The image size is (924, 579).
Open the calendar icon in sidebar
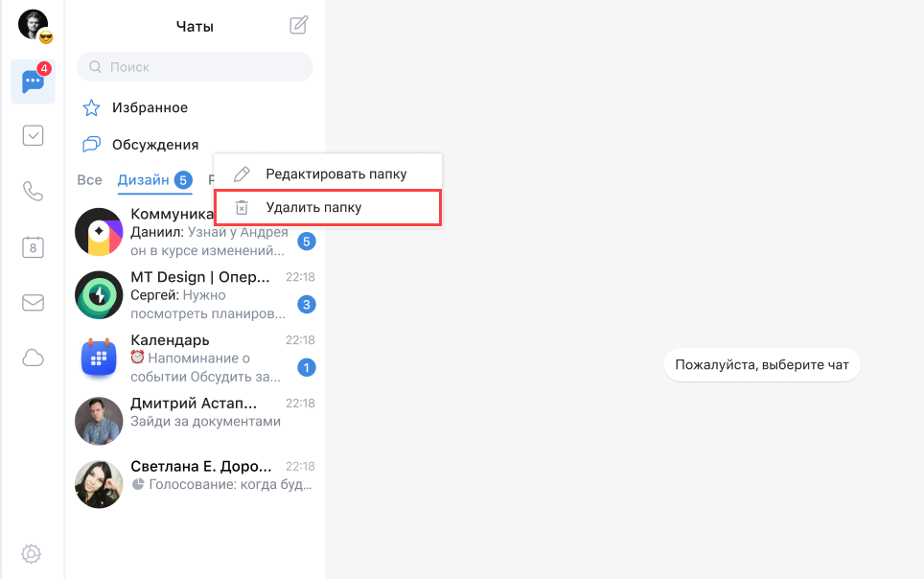pyautogui.click(x=33, y=247)
